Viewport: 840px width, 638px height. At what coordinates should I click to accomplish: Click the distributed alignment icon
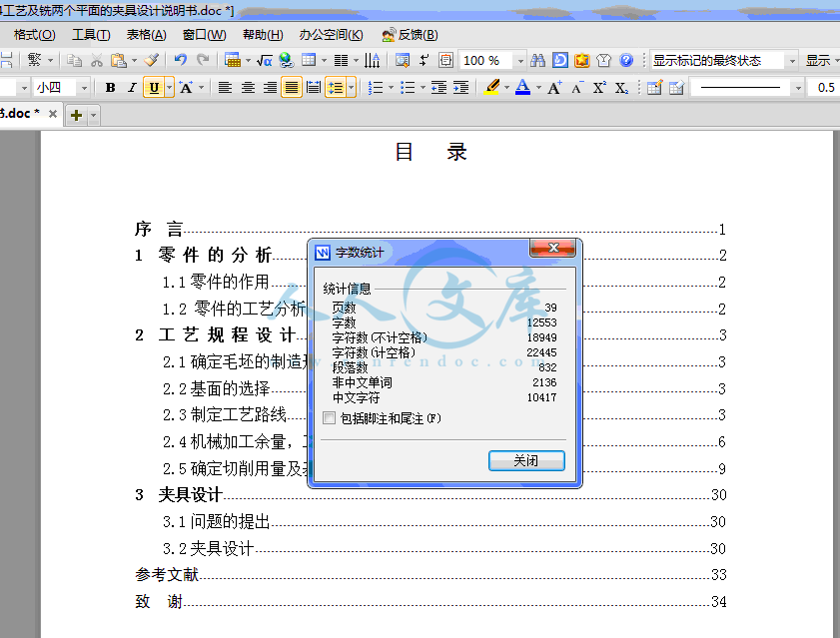click(x=314, y=87)
